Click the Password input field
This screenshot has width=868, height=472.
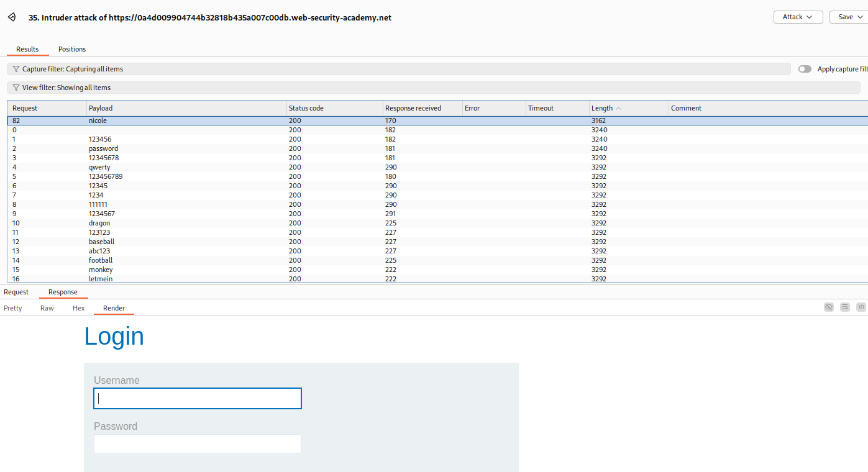[x=197, y=444]
